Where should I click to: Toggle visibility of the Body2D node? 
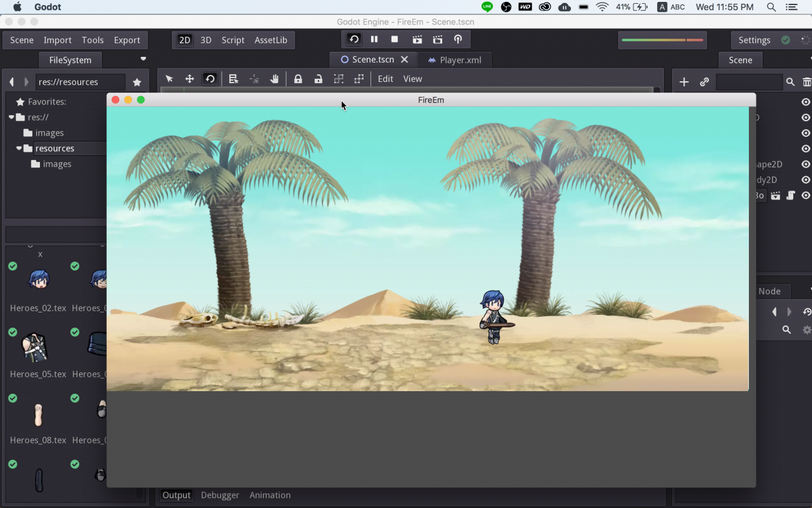[806, 180]
